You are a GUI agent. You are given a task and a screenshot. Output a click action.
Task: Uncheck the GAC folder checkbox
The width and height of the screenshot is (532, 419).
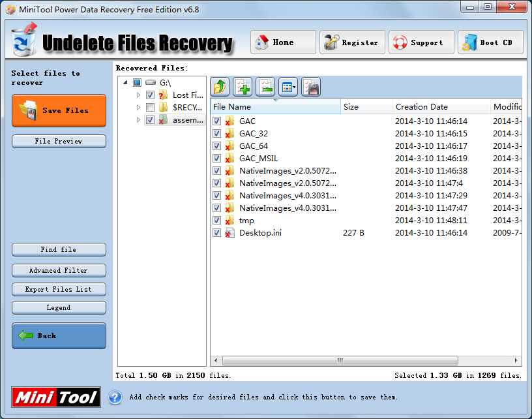click(x=217, y=121)
